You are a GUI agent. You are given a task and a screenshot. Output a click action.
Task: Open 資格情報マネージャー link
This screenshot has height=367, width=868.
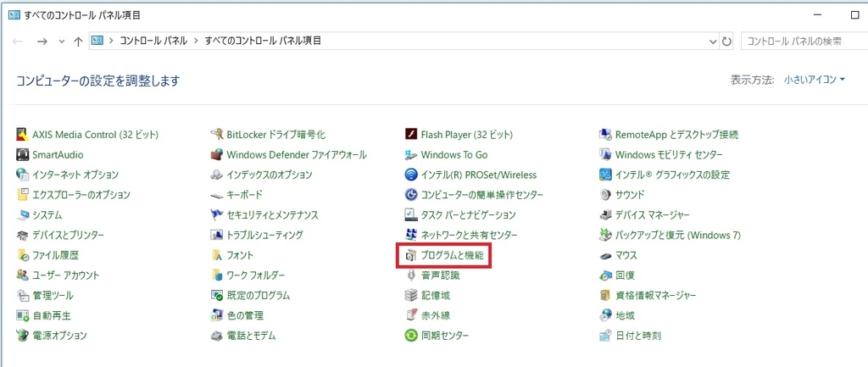[655, 295]
